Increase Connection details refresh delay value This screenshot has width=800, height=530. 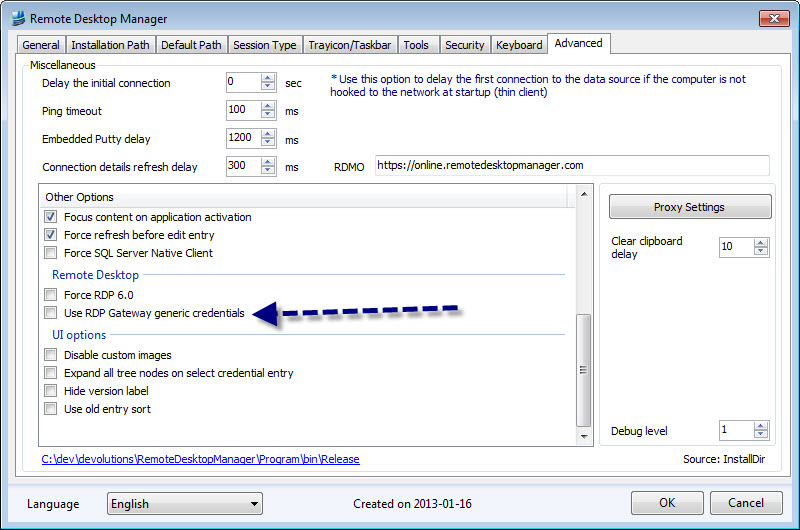point(268,162)
